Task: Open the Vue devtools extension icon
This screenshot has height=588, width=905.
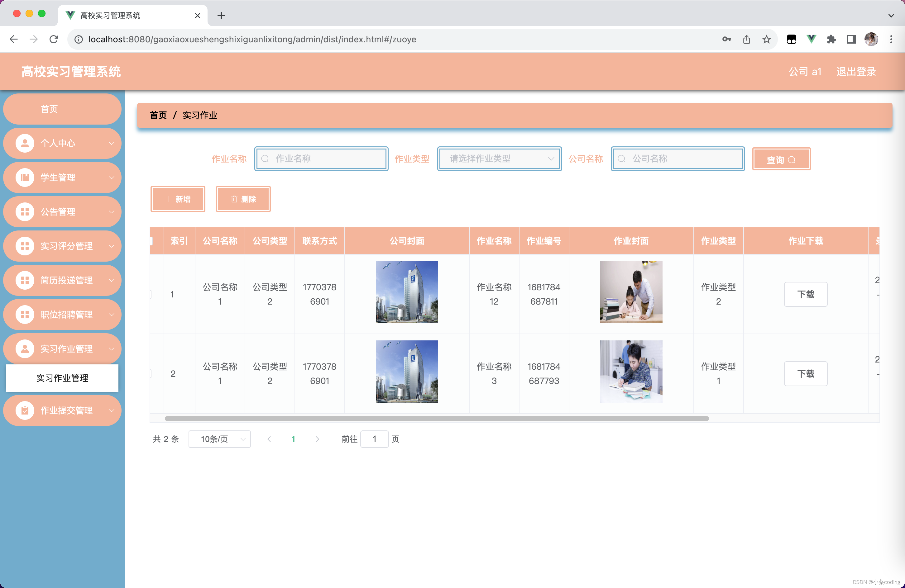Action: [811, 39]
